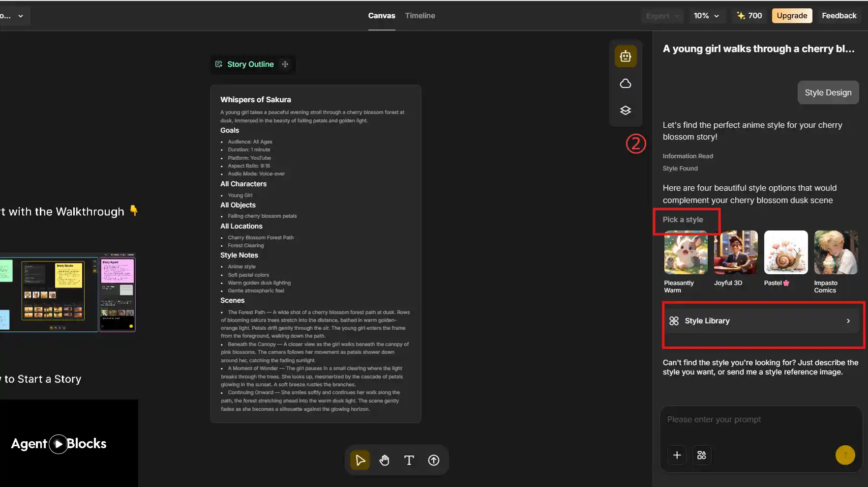The image size is (868, 487).
Task: Click 'Audience: All Ages' bullet
Action: (x=250, y=142)
